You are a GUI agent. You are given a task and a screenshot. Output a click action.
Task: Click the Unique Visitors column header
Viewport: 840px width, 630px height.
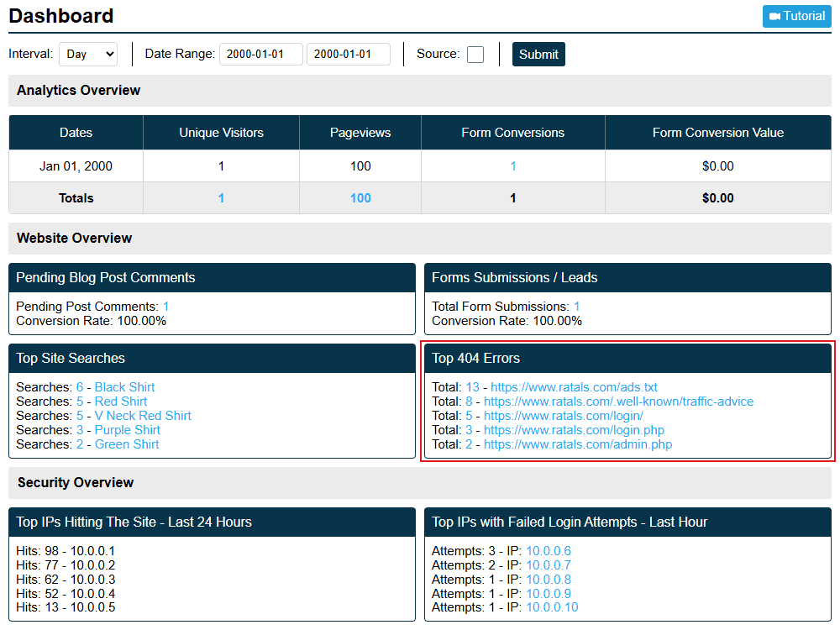[221, 133]
